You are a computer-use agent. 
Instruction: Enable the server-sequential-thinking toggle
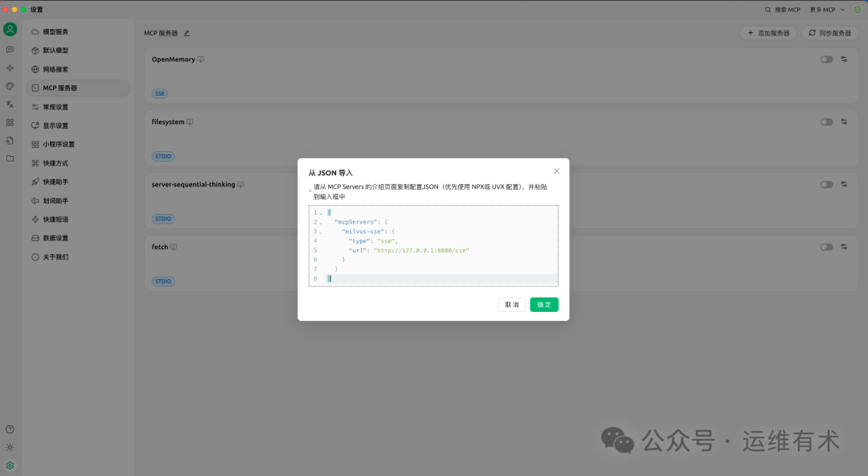pos(826,184)
